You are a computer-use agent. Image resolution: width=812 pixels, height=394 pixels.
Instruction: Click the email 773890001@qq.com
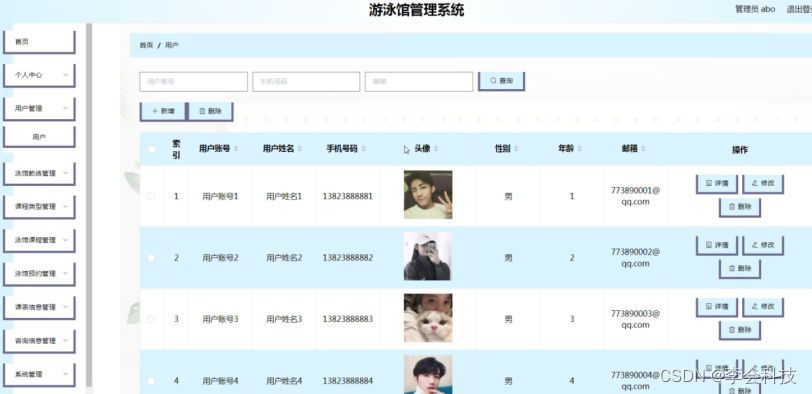(635, 196)
